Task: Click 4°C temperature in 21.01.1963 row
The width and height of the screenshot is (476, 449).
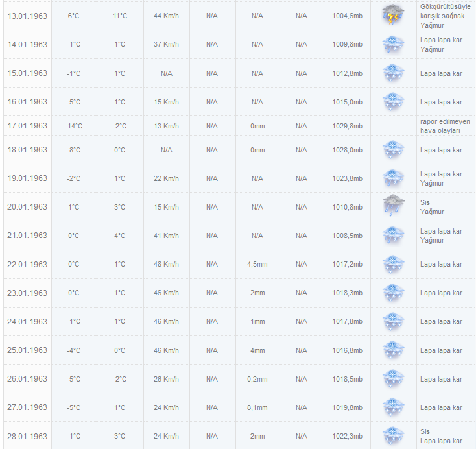Action: [x=120, y=236]
